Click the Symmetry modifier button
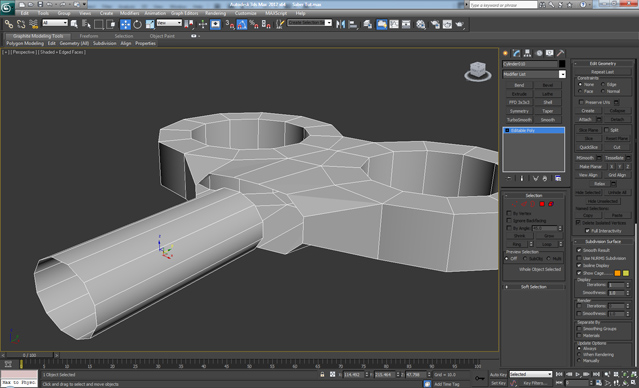639x388 pixels. [519, 111]
